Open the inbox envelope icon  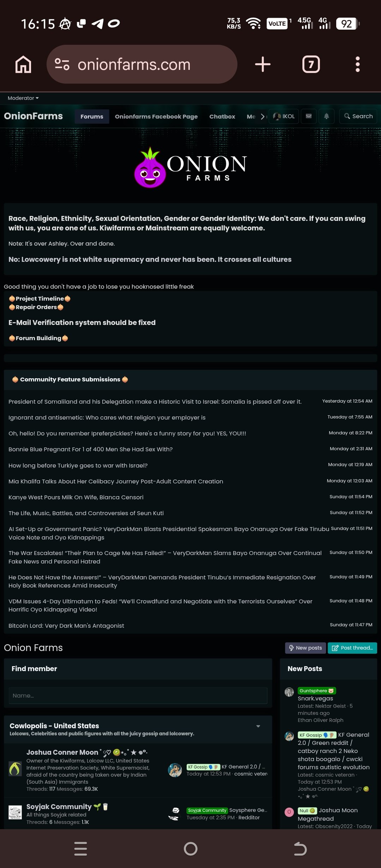tap(309, 116)
